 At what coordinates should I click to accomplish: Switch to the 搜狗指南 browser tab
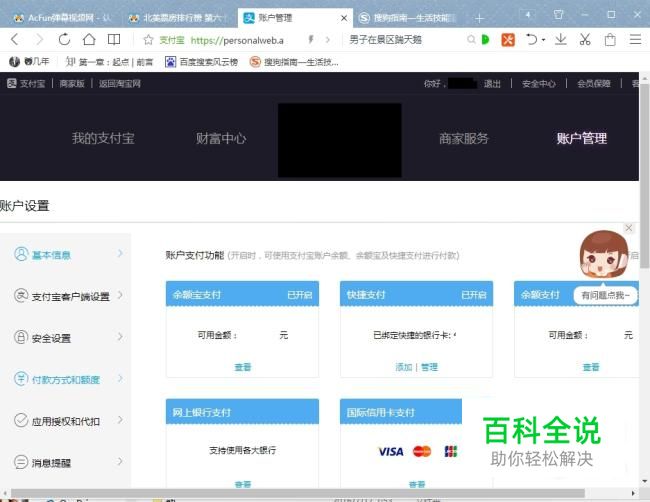(x=408, y=18)
